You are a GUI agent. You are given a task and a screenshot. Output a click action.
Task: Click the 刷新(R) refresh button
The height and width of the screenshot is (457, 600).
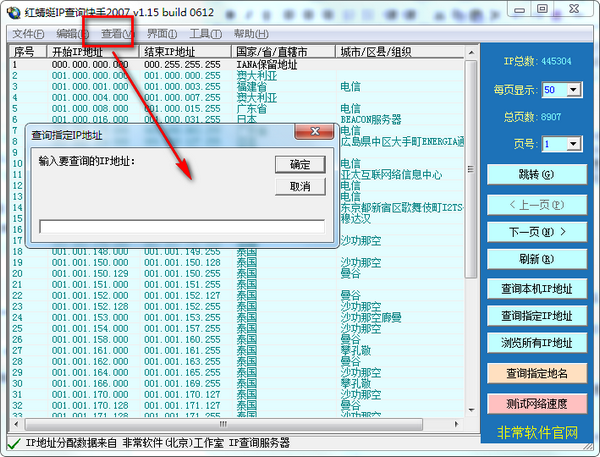(x=536, y=259)
